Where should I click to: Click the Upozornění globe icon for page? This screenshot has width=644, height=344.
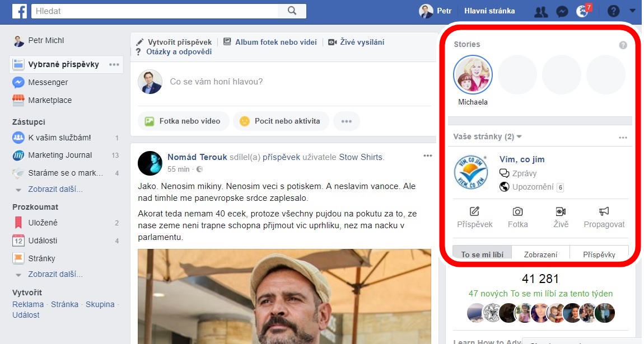(x=505, y=187)
